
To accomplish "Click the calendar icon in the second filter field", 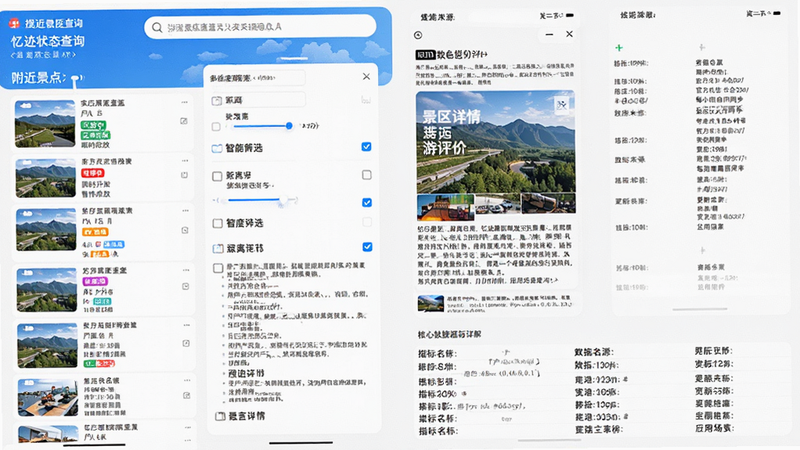I will 216,101.
